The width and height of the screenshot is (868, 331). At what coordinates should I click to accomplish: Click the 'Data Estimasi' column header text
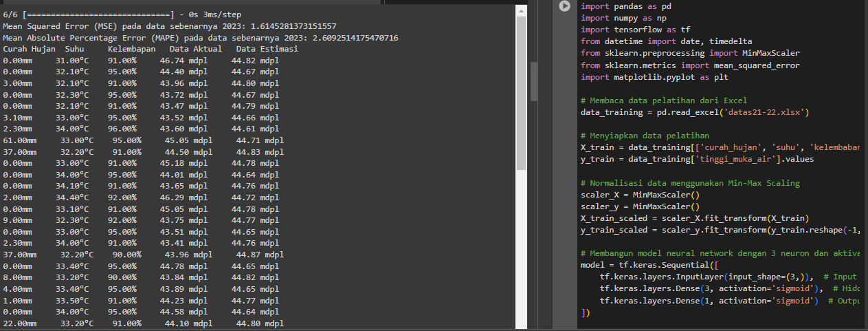[267, 50]
